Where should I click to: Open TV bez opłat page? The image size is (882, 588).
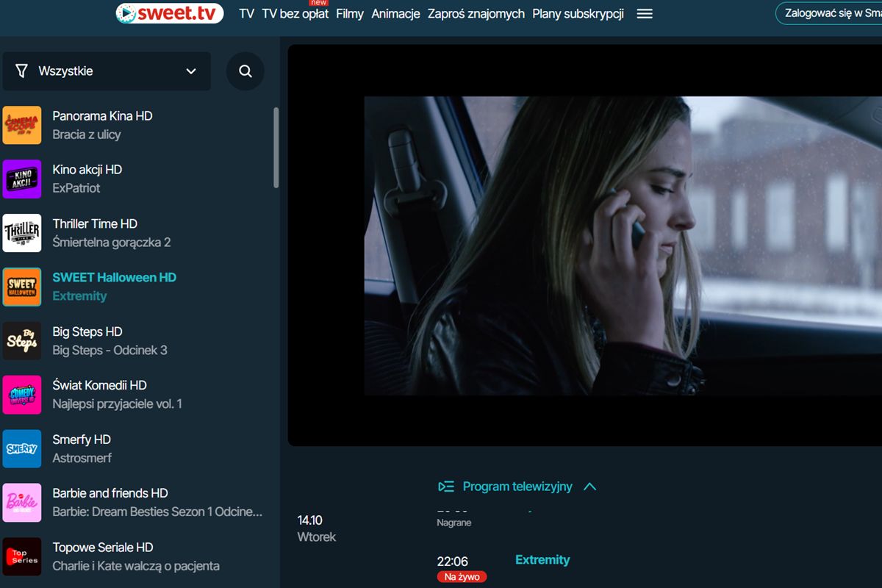[x=295, y=14]
